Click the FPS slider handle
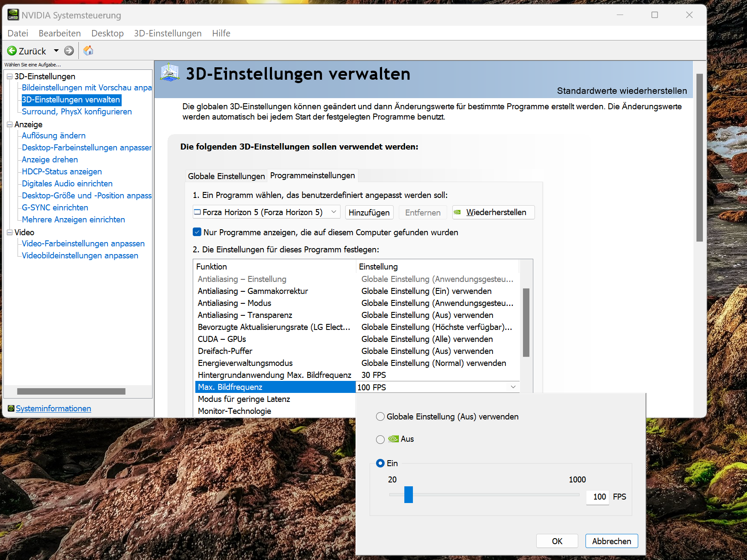Viewport: 747px width, 560px height. (x=409, y=494)
